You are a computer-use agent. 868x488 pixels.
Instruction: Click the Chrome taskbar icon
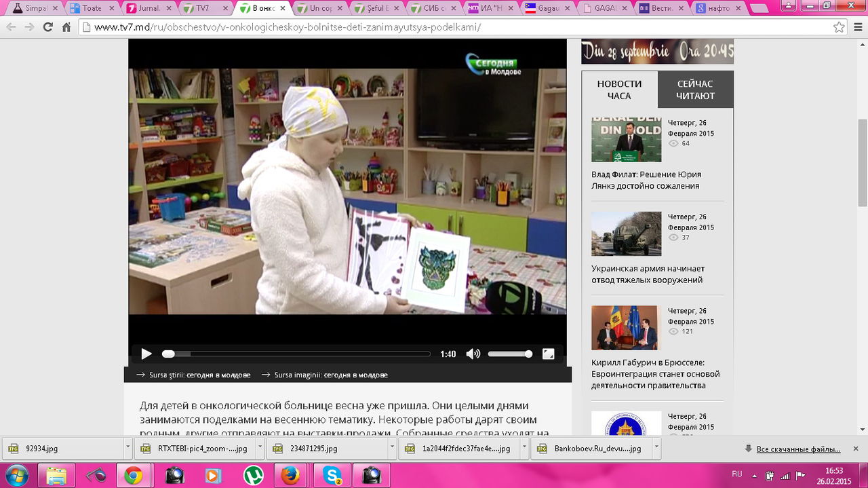tap(134, 475)
